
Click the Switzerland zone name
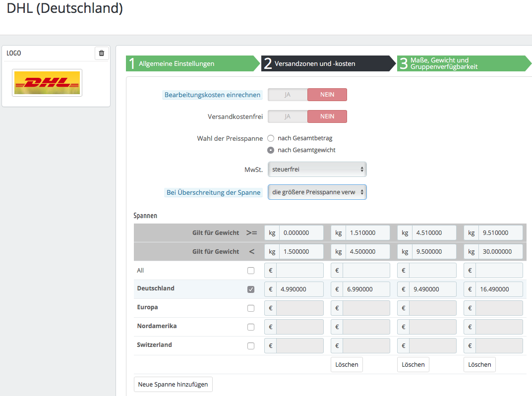coord(154,345)
